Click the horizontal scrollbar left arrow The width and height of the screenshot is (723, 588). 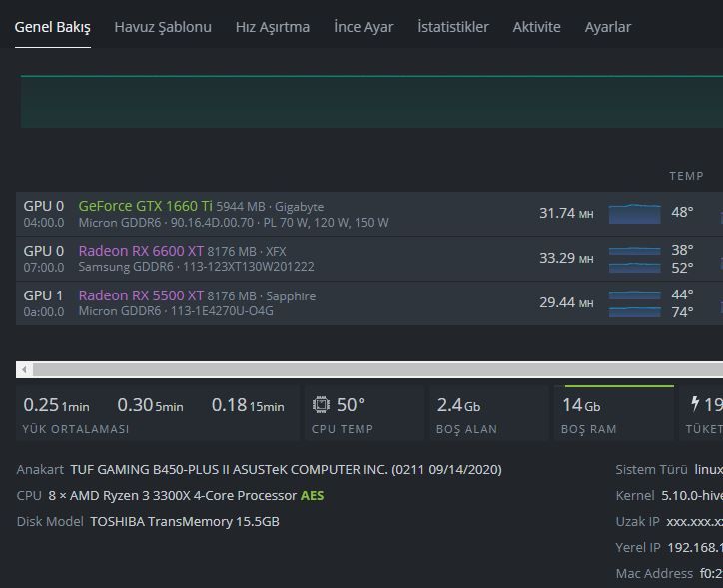pos(24,369)
